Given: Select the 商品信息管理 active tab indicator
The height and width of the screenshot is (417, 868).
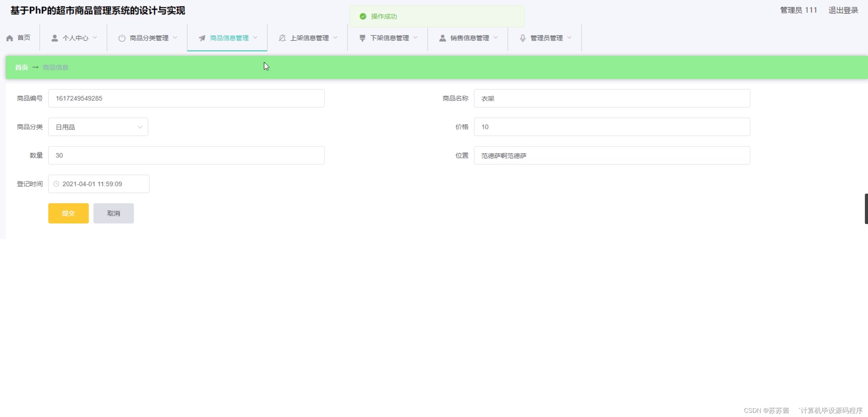Looking at the screenshot, I should tap(227, 51).
